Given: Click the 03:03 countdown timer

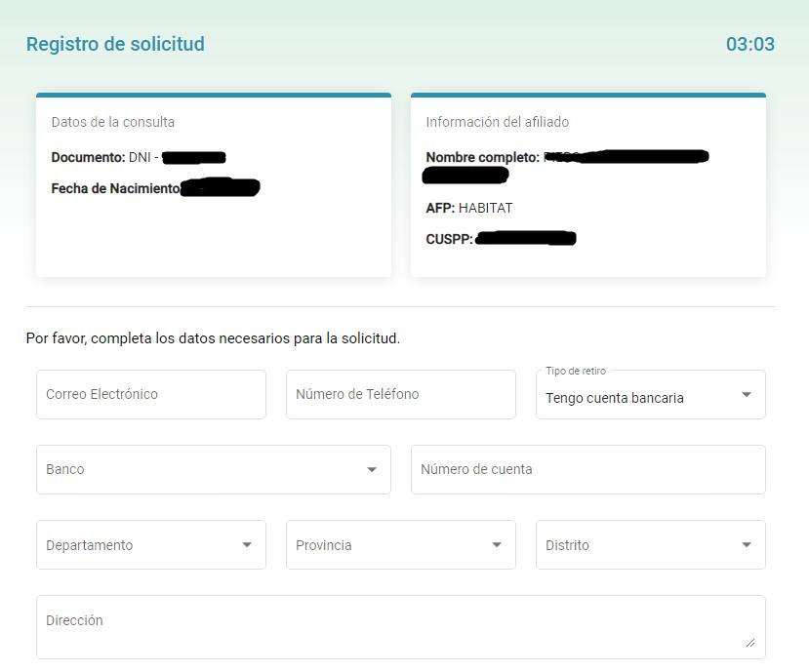Looking at the screenshot, I should point(749,44).
